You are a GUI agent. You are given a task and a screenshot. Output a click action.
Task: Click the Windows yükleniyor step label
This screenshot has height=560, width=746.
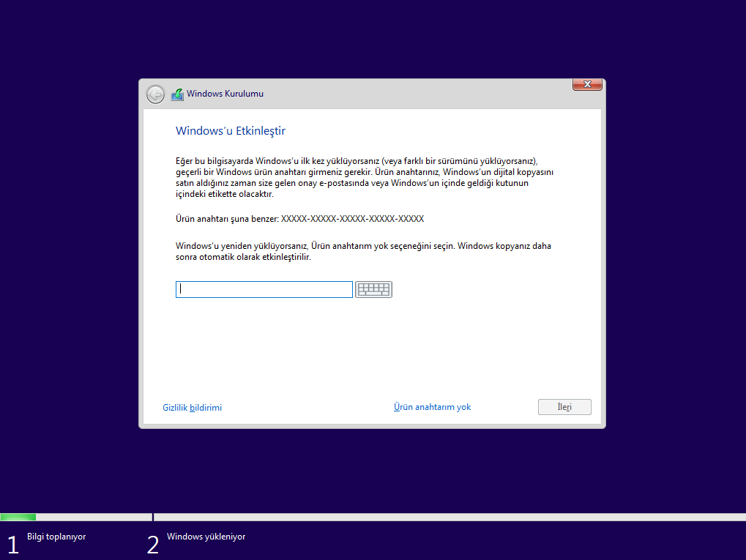[206, 537]
